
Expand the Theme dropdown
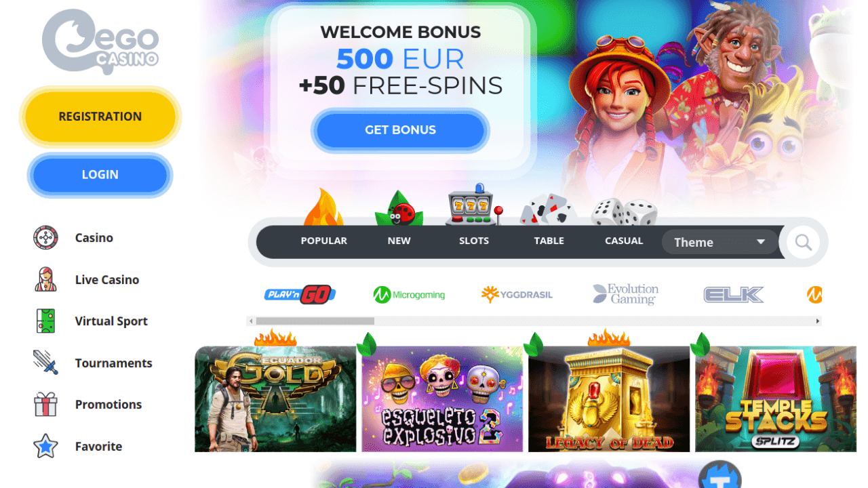click(x=719, y=242)
